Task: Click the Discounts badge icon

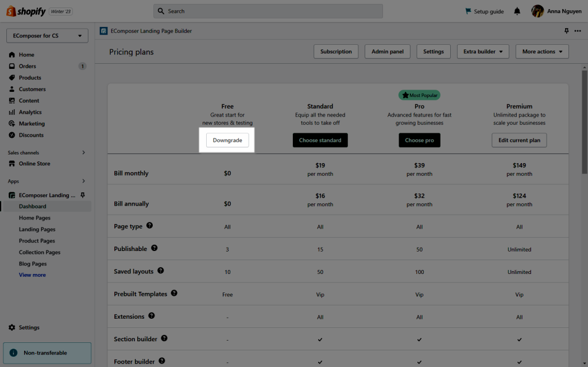Action: 12,135
